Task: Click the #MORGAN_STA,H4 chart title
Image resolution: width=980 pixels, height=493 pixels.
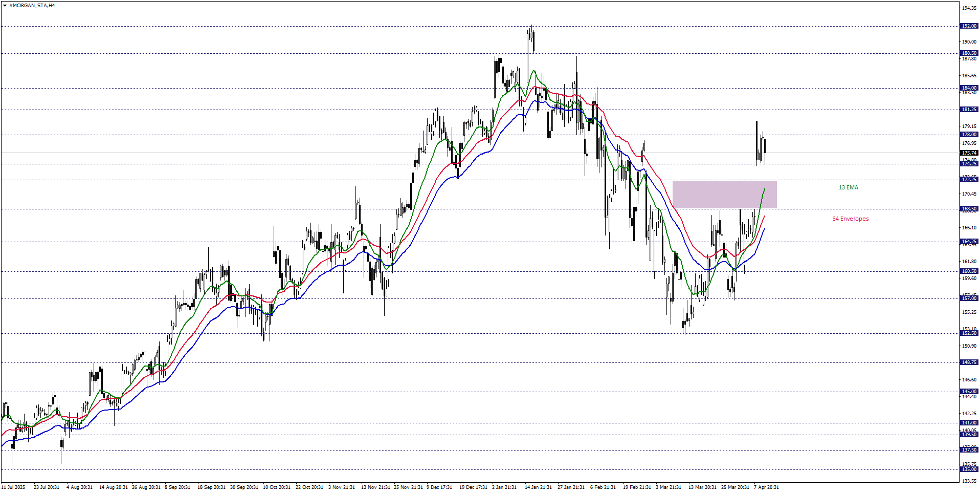Action: (x=32, y=6)
